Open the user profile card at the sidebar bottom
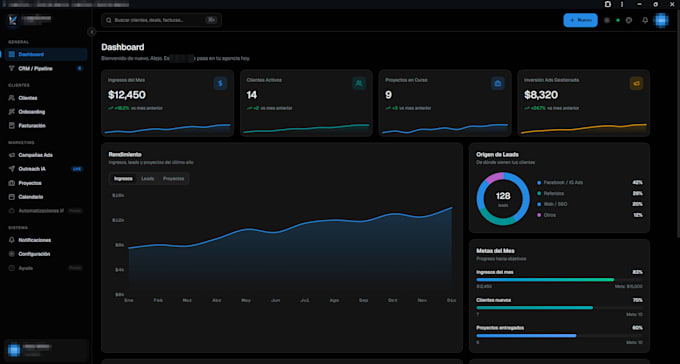 pyautogui.click(x=46, y=350)
